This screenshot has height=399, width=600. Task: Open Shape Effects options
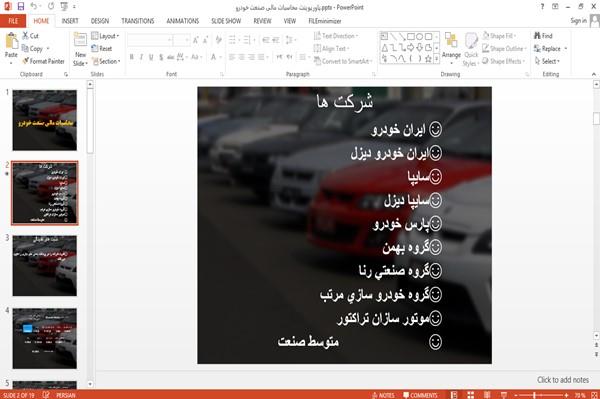504,61
